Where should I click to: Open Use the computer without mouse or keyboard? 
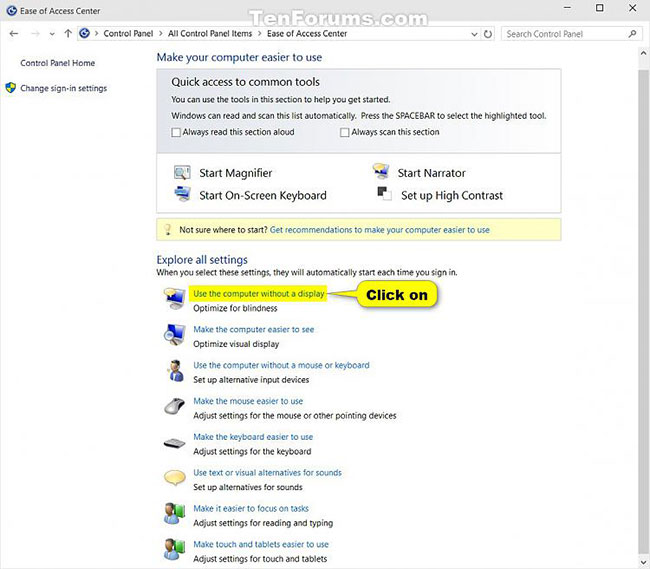(x=281, y=365)
